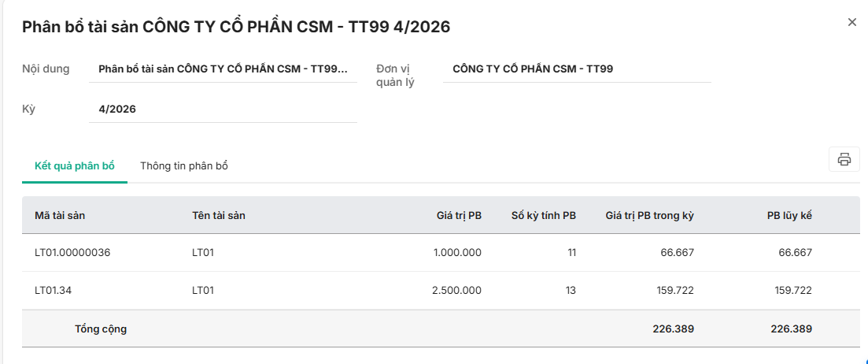Click the Tổng cộng total row label

101,329
